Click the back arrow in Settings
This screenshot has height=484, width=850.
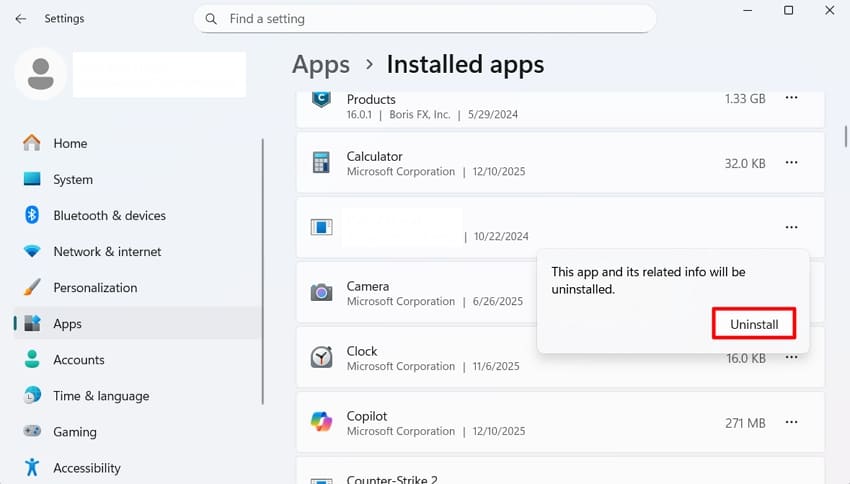coord(20,18)
